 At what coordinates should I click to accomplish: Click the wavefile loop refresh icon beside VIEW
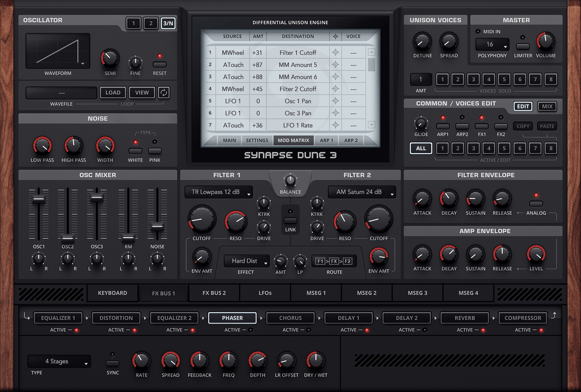(163, 92)
